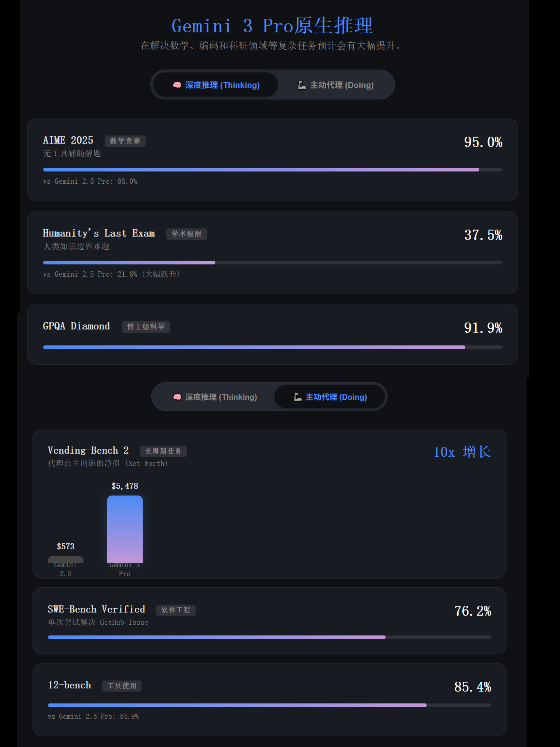Click the 数学竞赛 tag badge
The height and width of the screenshot is (747, 560).
(x=125, y=141)
